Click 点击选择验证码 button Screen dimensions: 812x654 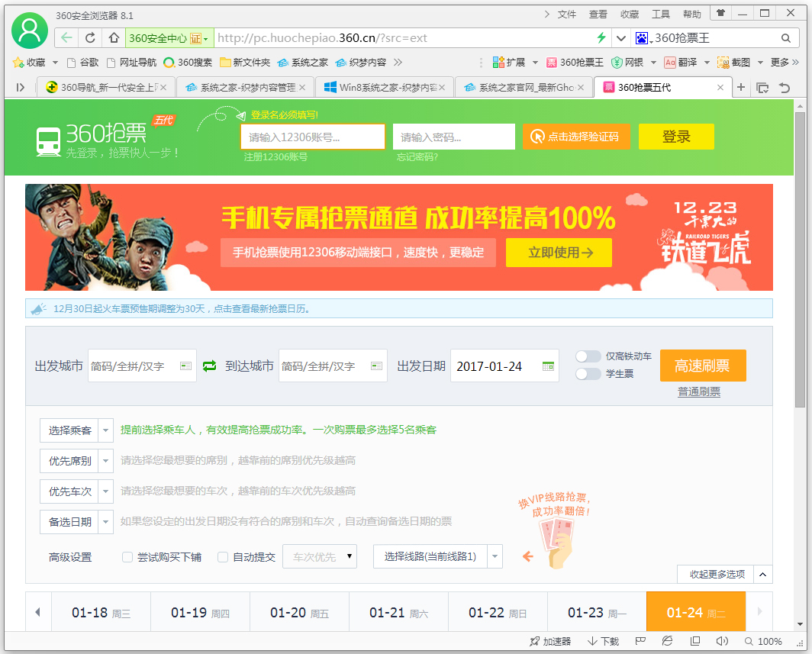coord(576,137)
